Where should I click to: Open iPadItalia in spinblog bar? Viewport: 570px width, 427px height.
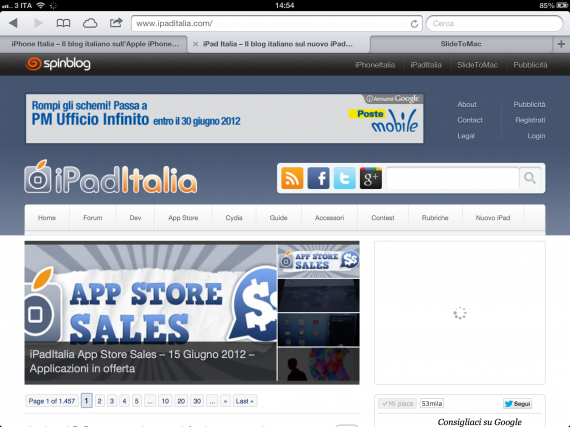click(x=426, y=65)
